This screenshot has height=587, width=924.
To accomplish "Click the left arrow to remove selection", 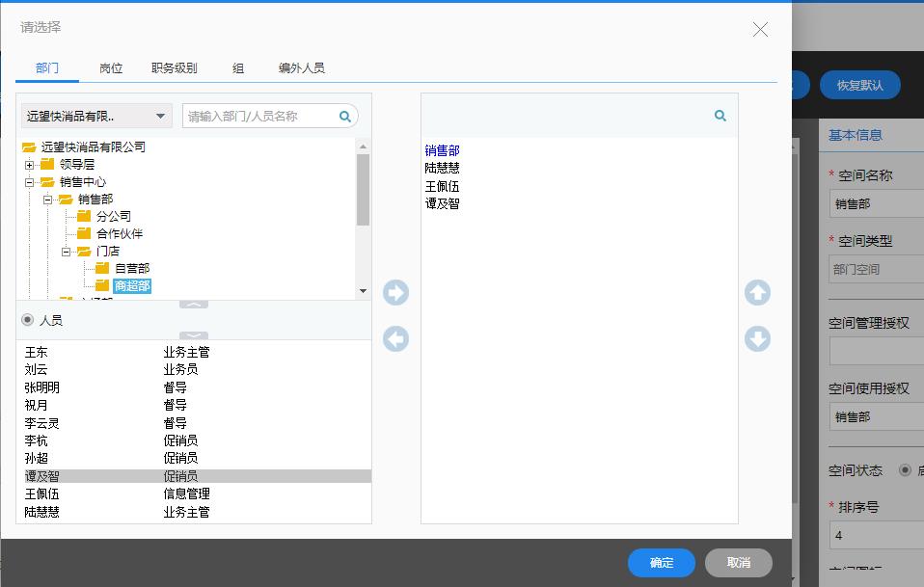I will pyautogui.click(x=395, y=339).
